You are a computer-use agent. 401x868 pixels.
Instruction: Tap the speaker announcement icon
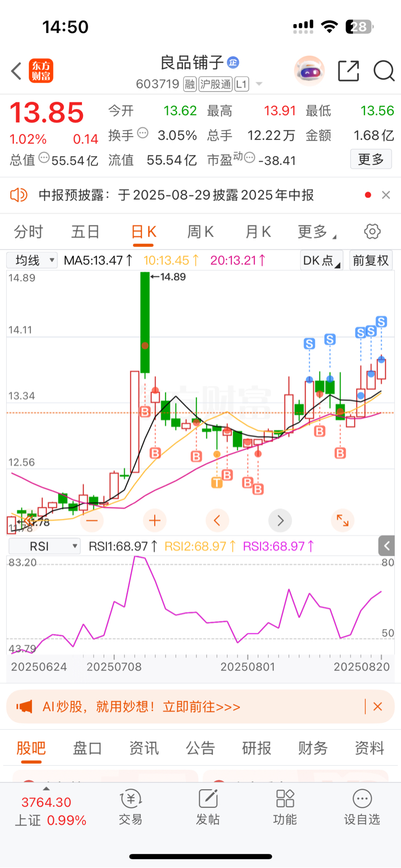coord(19,195)
